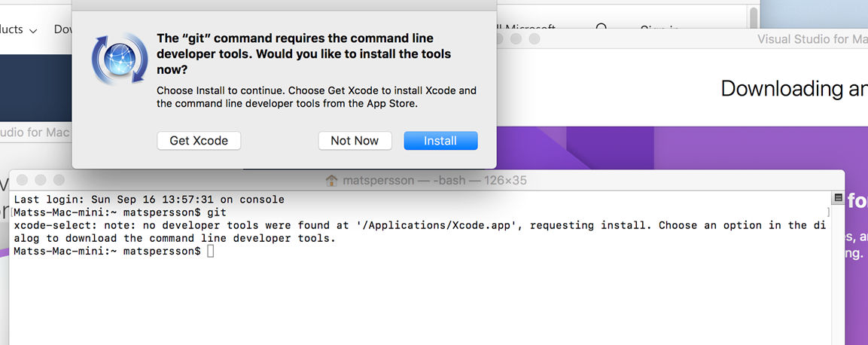
Task: Click the home folder icon in the Terminal title bar
Action: click(x=331, y=181)
